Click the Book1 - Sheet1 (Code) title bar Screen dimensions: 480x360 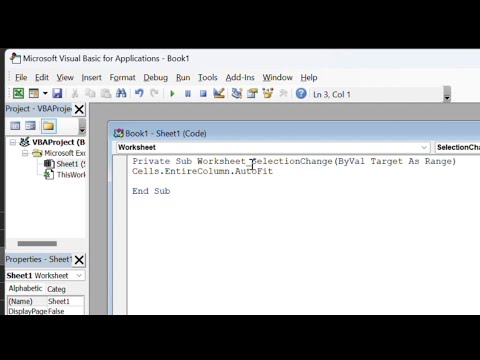(295, 133)
